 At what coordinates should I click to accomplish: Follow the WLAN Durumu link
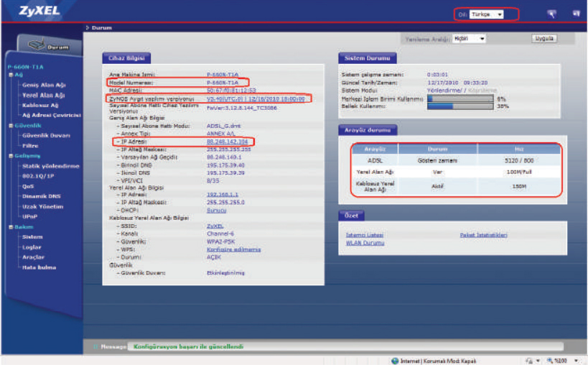pyautogui.click(x=365, y=243)
